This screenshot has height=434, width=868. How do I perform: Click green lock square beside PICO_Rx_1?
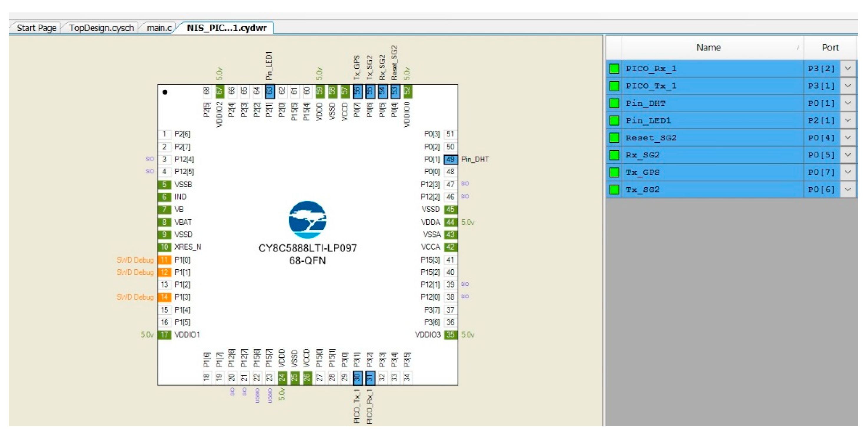[614, 68]
